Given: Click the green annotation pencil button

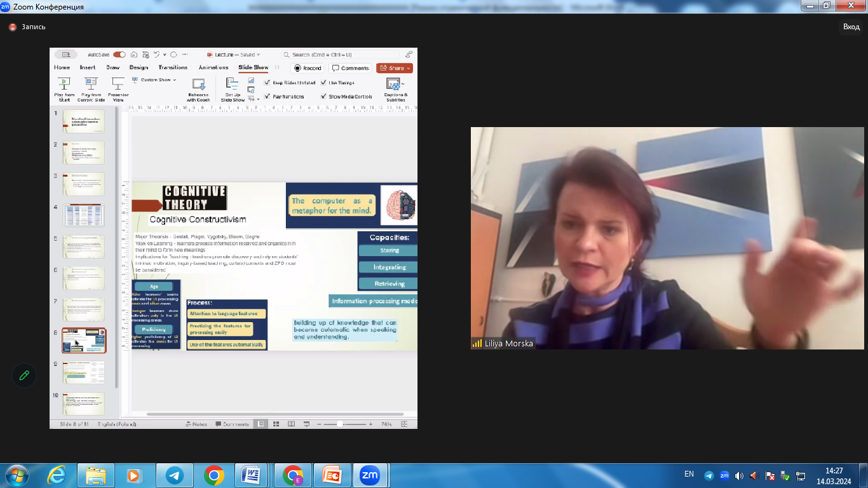Looking at the screenshot, I should coord(24,375).
